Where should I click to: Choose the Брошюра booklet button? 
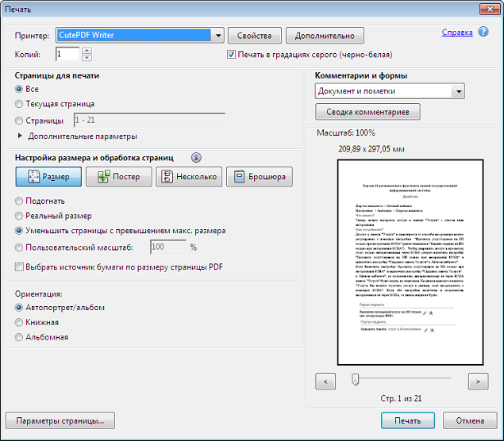[259, 177]
